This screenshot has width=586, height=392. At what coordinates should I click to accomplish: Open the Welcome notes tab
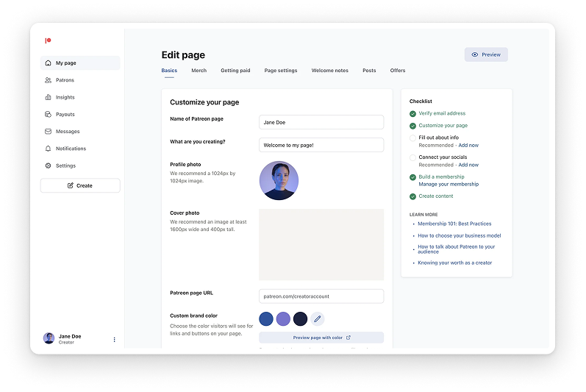329,71
